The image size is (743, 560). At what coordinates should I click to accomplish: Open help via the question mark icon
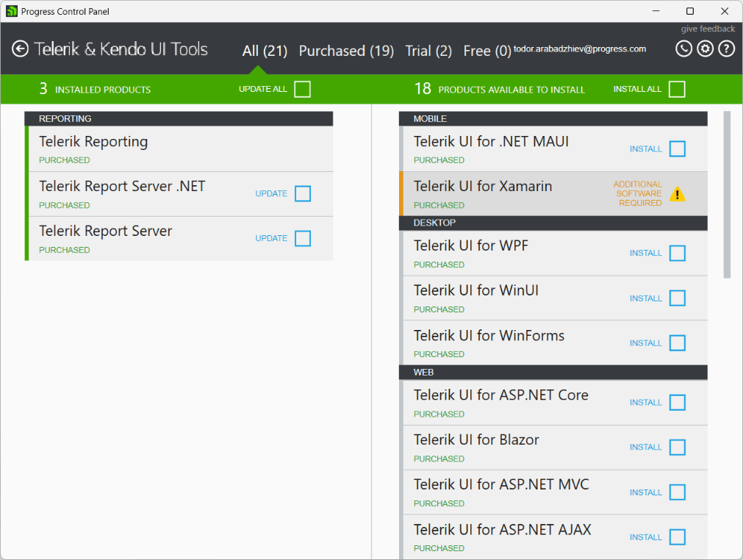726,49
